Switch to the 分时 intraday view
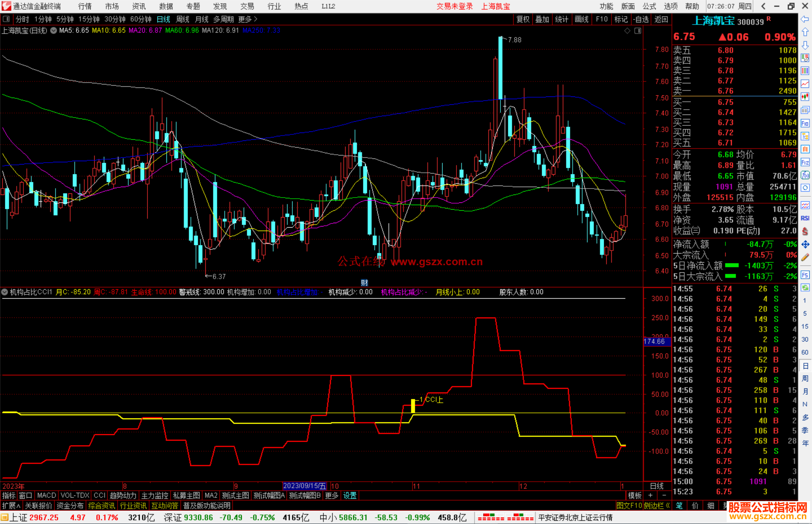812x524 pixels. point(22,19)
